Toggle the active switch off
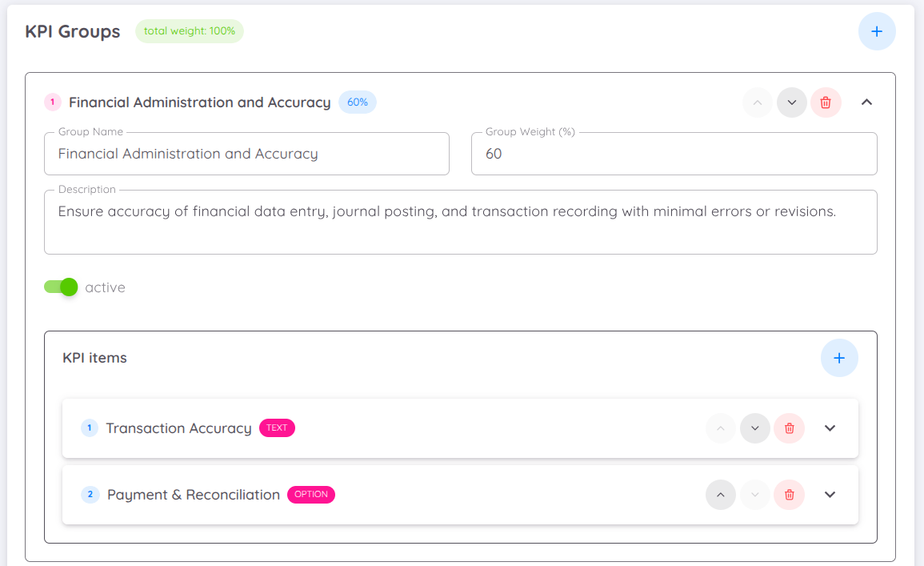Screen dimensions: 924x566 tap(61, 287)
